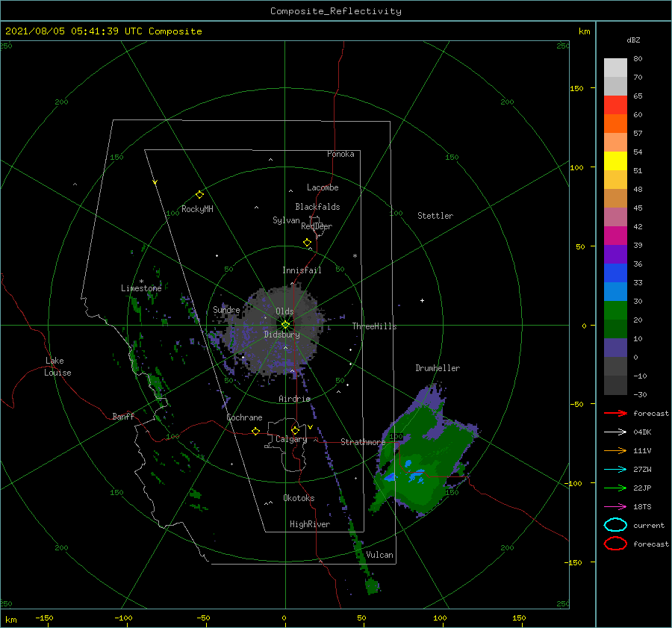Click the yellow diamond marker below RedDeer

point(307,243)
